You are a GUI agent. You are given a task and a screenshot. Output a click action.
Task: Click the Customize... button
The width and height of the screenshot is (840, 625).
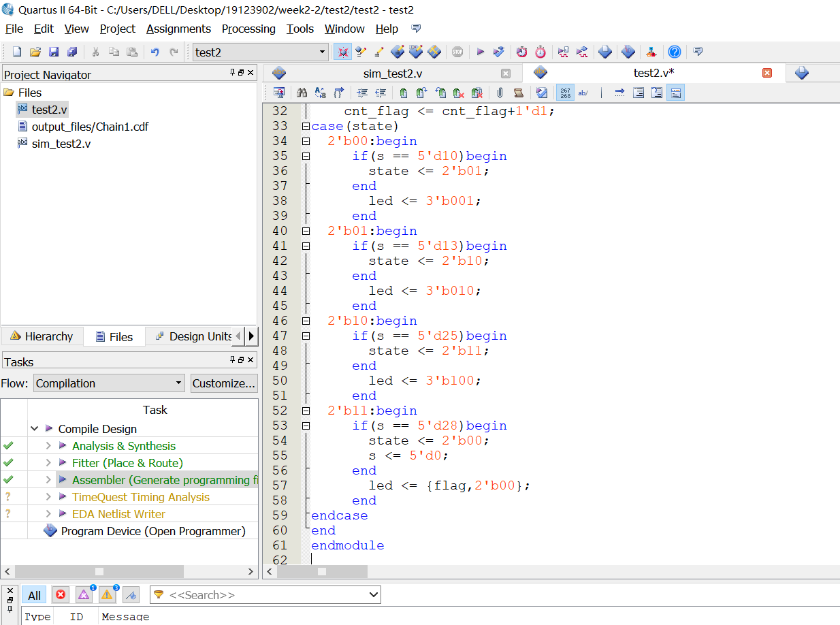coord(224,383)
